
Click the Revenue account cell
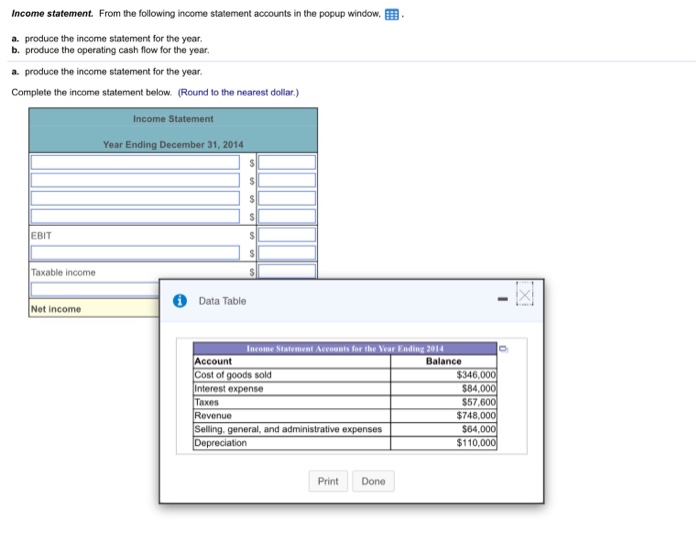pos(292,416)
